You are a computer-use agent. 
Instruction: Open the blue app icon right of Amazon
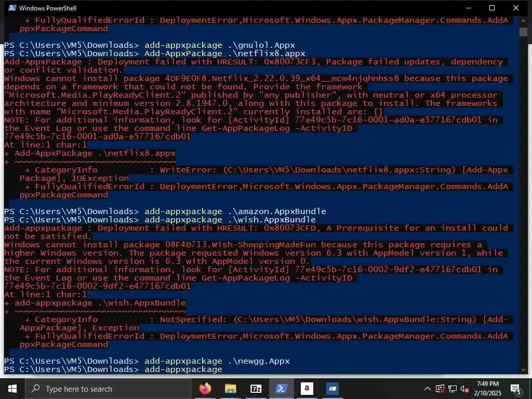[332, 389]
